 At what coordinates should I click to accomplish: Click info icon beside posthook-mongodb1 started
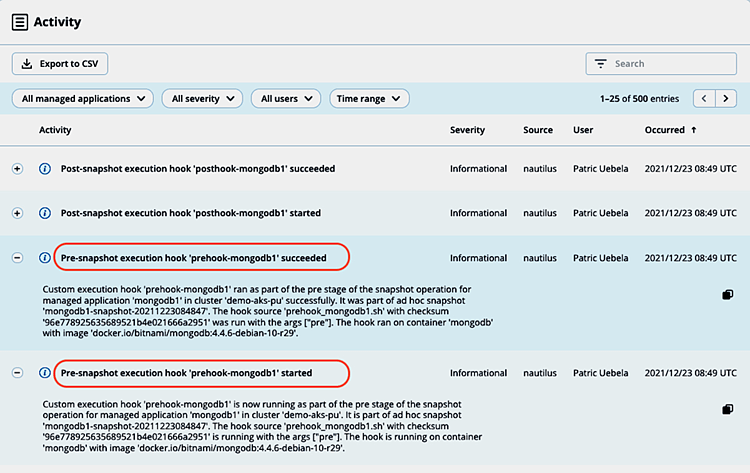(44, 213)
